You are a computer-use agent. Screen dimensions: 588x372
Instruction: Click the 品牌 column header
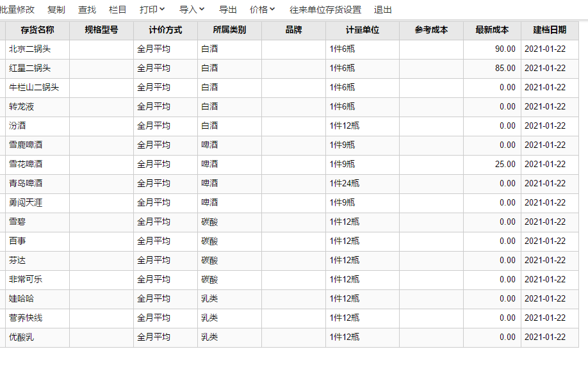pos(293,30)
